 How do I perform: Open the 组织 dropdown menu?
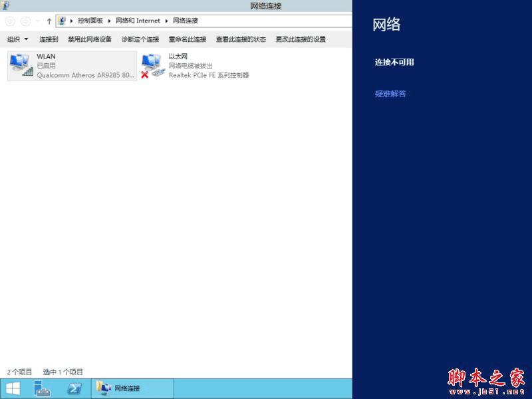pos(17,39)
